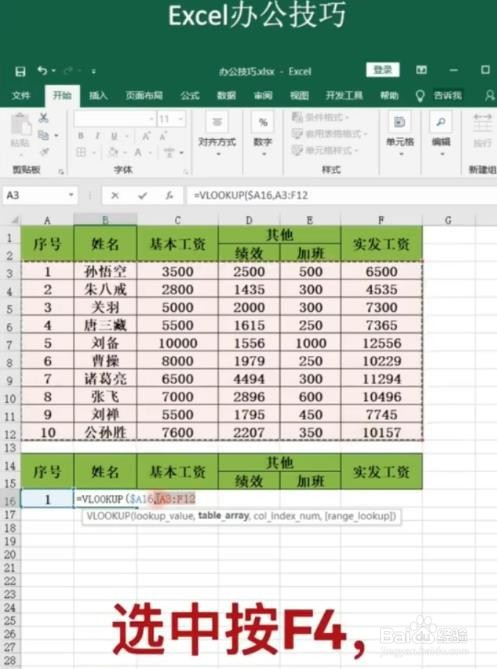The height and width of the screenshot is (669, 497).
Task: Click the Increase Font Size icon
Action: click(146, 136)
